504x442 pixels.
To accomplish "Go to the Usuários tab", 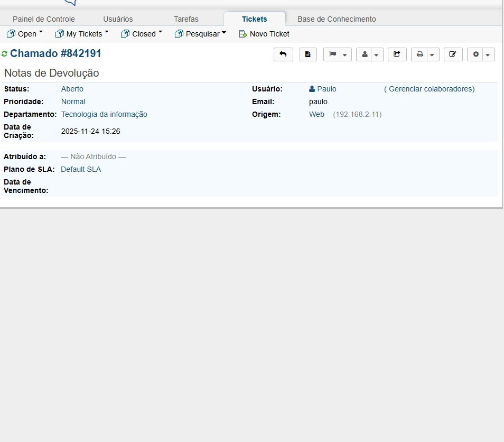I will [118, 19].
